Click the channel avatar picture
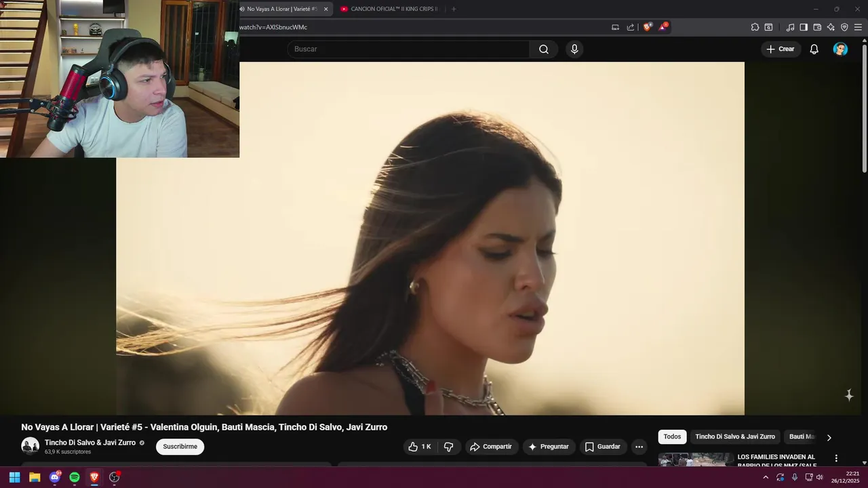The image size is (868, 488). coord(30,446)
